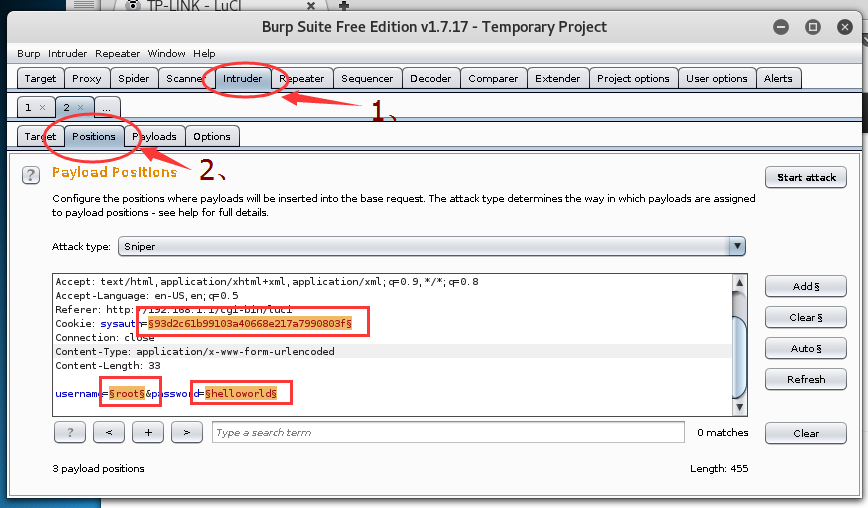Switch to the Intruder Target sub-tab
868x508 pixels.
click(x=40, y=137)
